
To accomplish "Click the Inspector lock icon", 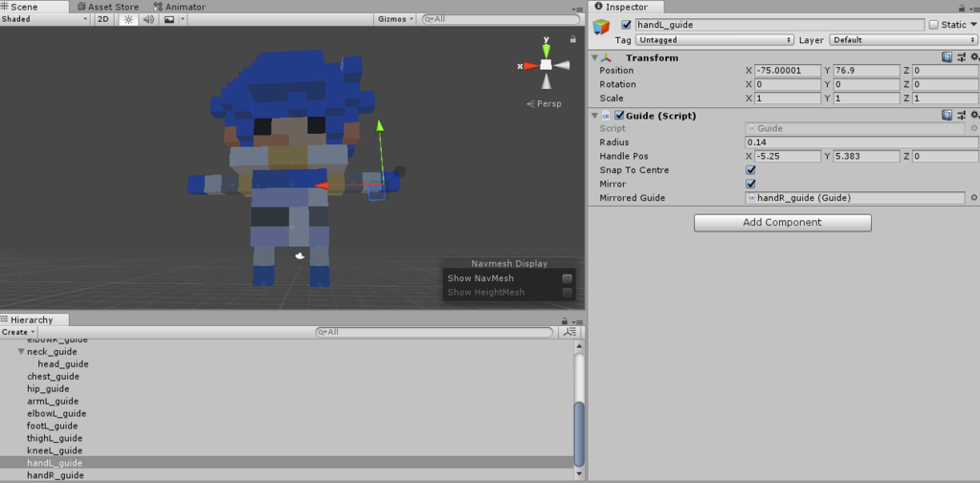I will coord(961,8).
